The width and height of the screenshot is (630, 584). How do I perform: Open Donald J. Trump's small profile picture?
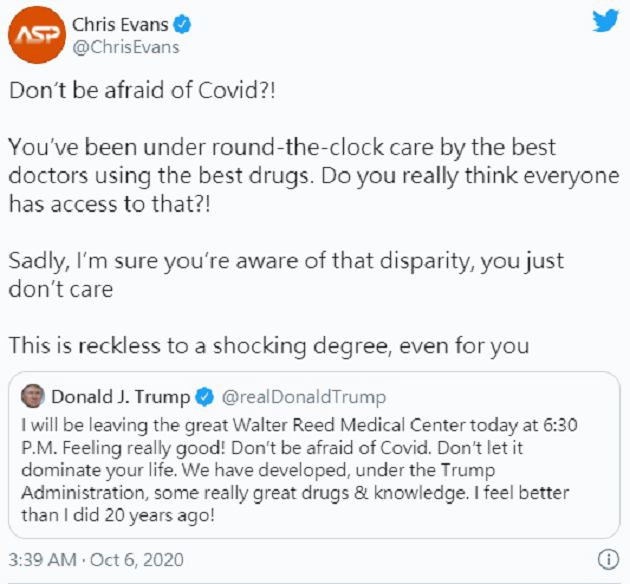pos(33,396)
